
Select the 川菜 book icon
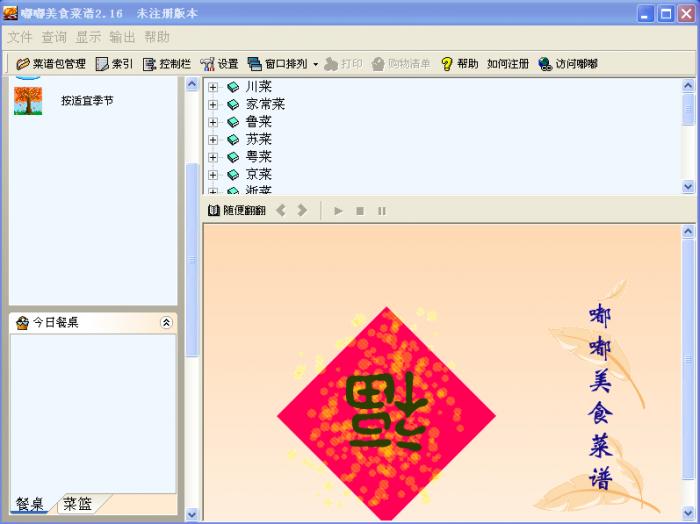[233, 87]
